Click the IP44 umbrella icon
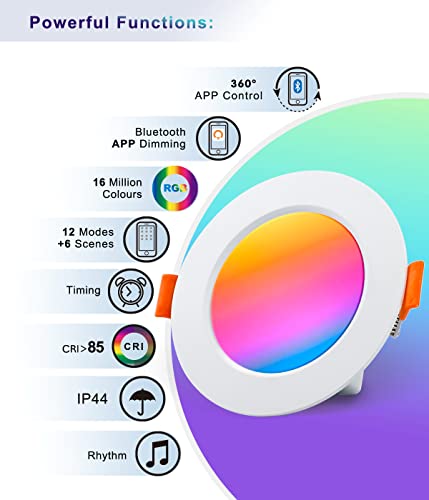Image resolution: width=429 pixels, height=500 pixels. (x=142, y=399)
